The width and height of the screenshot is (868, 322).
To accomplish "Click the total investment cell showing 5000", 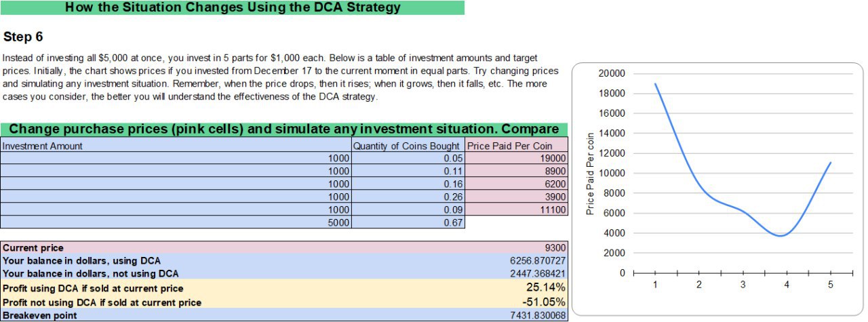I will point(176,222).
